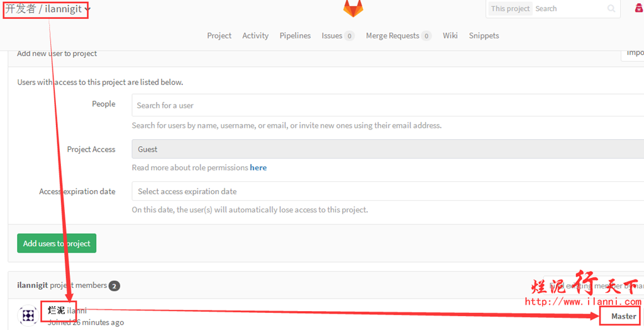Click the GitLab fox logo
The height and width of the screenshot is (330, 644).
(x=353, y=9)
